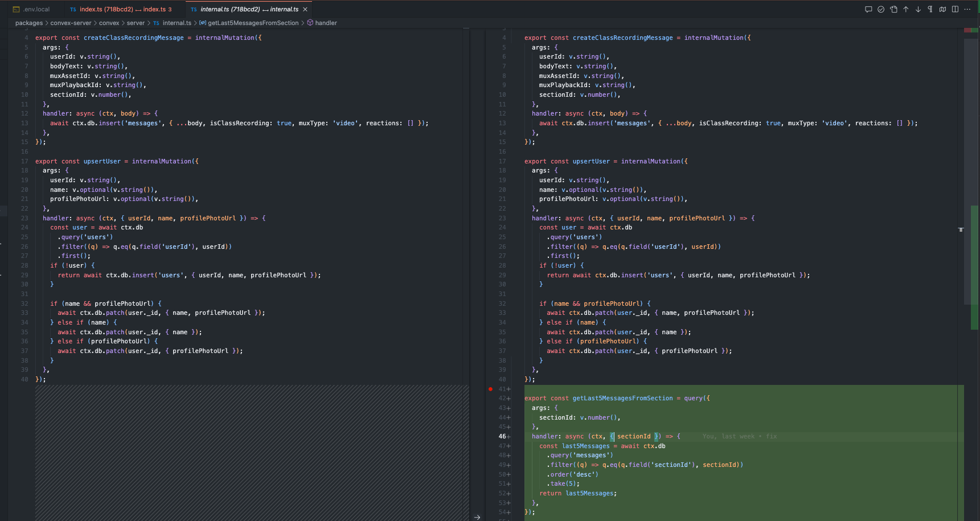
Task: Click the split editor layout icon
Action: click(x=955, y=9)
